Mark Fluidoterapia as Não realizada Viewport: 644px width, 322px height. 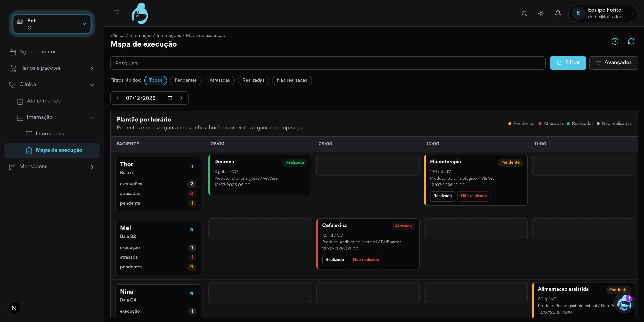(473, 196)
